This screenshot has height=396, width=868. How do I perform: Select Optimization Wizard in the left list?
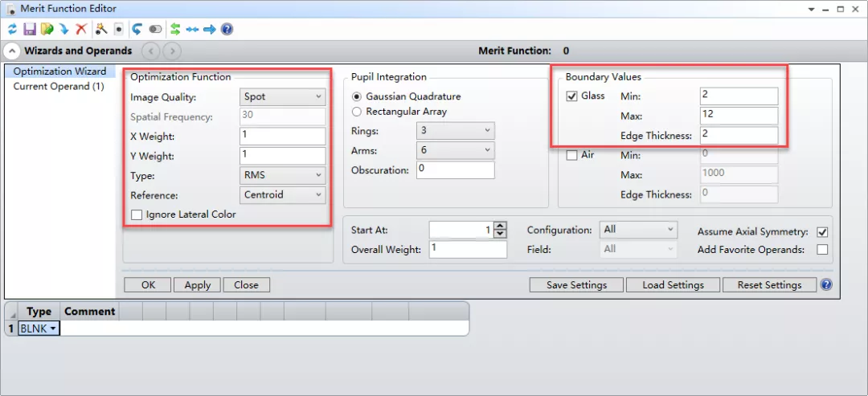[59, 71]
